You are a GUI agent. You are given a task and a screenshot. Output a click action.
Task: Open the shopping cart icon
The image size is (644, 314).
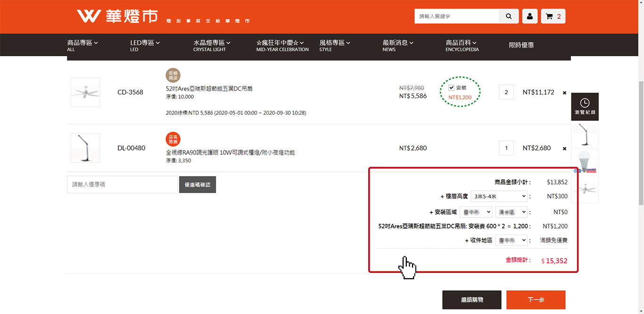(553, 16)
